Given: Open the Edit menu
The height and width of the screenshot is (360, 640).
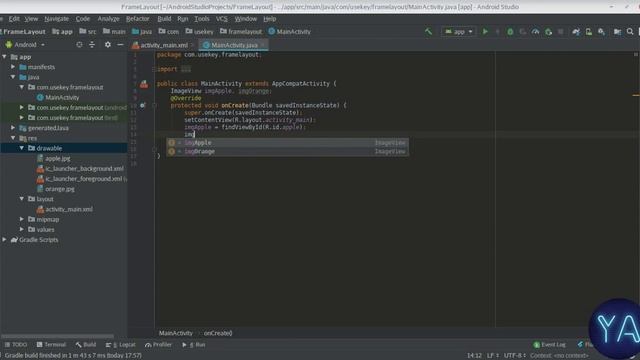Looking at the screenshot, I should [x=14, y=19].
